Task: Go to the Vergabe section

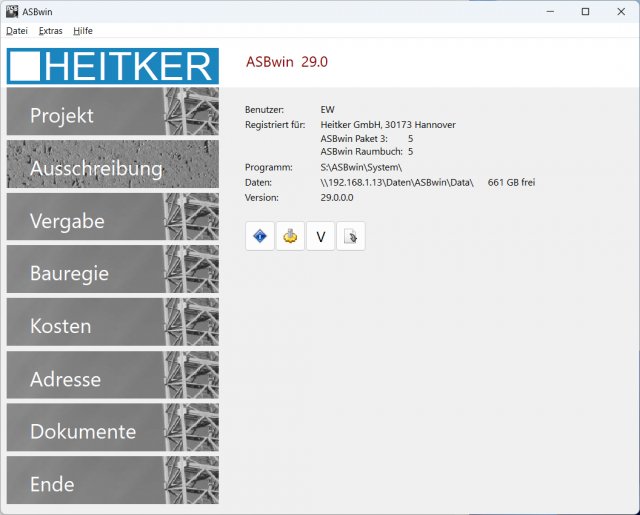Action: [x=85, y=221]
